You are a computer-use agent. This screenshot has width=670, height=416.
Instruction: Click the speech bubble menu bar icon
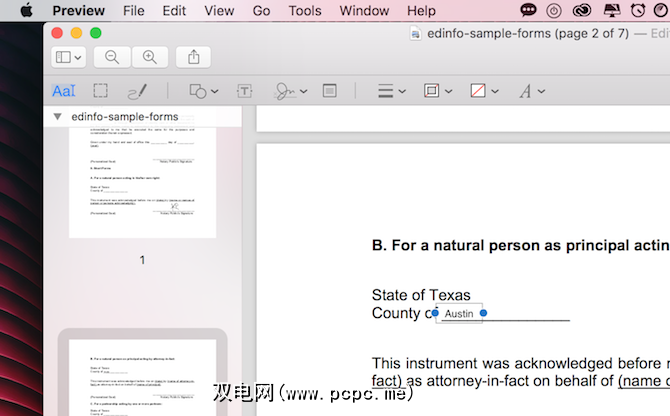(528, 10)
